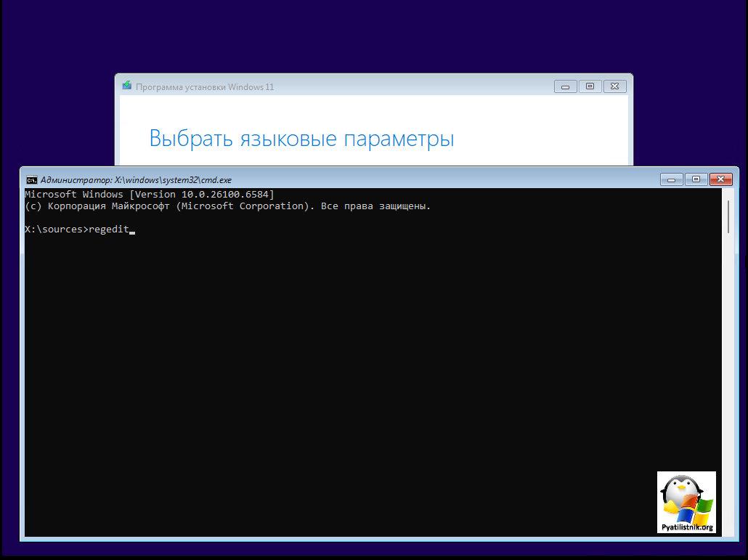Maximize the cmd.exe window
This screenshot has width=748, height=560.
tap(696, 179)
